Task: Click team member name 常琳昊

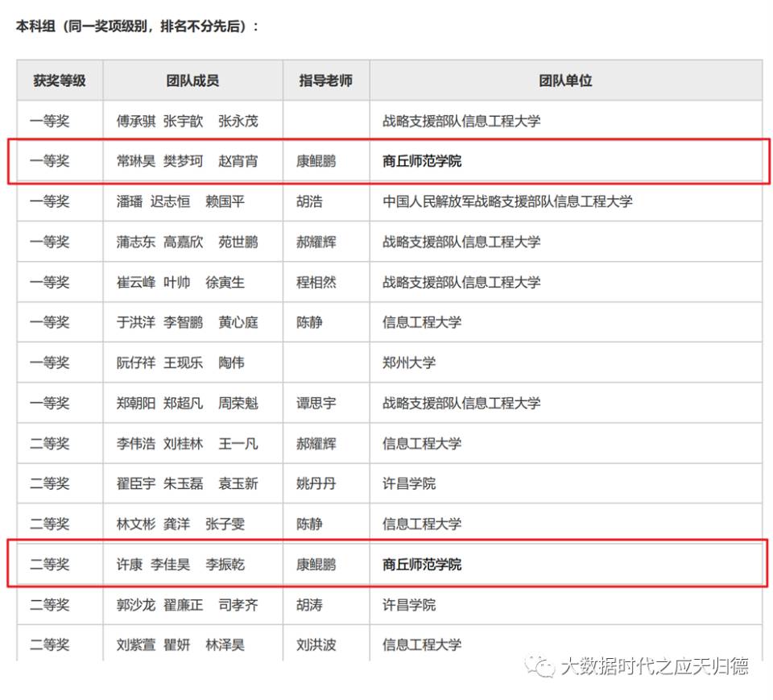Action: coord(135,161)
